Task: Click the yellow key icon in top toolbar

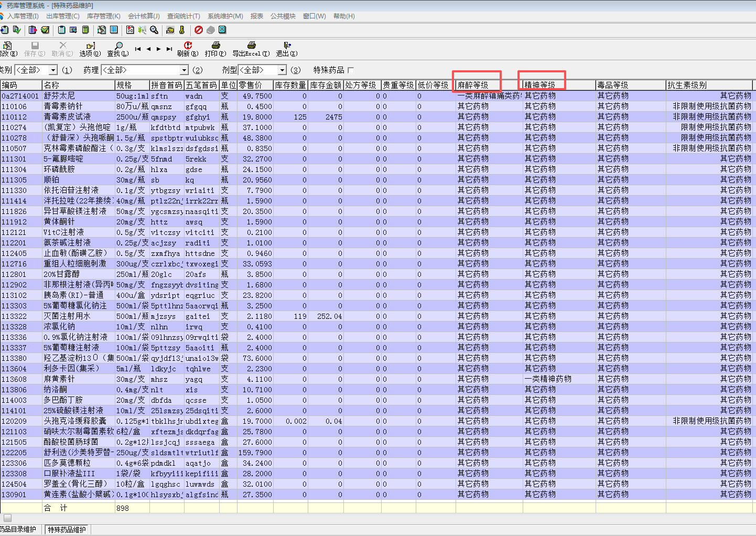Action: (x=182, y=30)
